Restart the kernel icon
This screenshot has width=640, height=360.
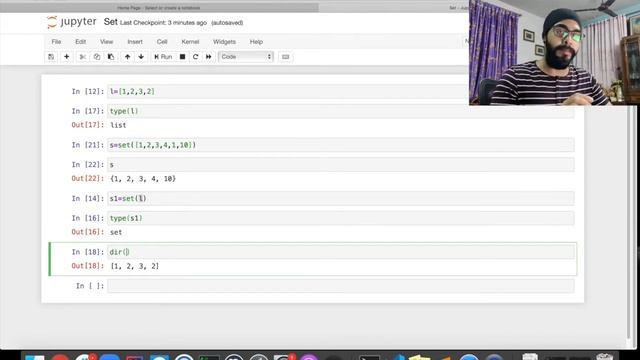[x=196, y=57]
